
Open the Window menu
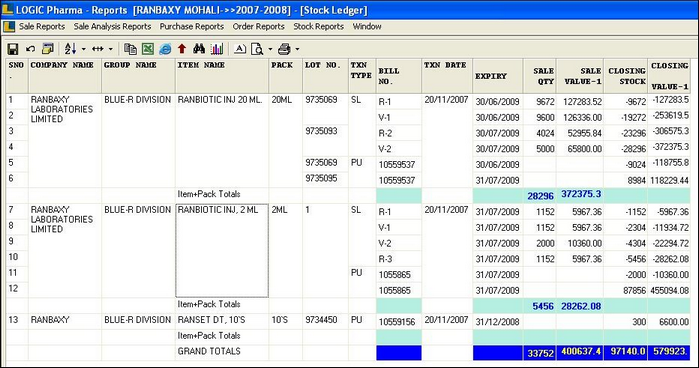(367, 26)
